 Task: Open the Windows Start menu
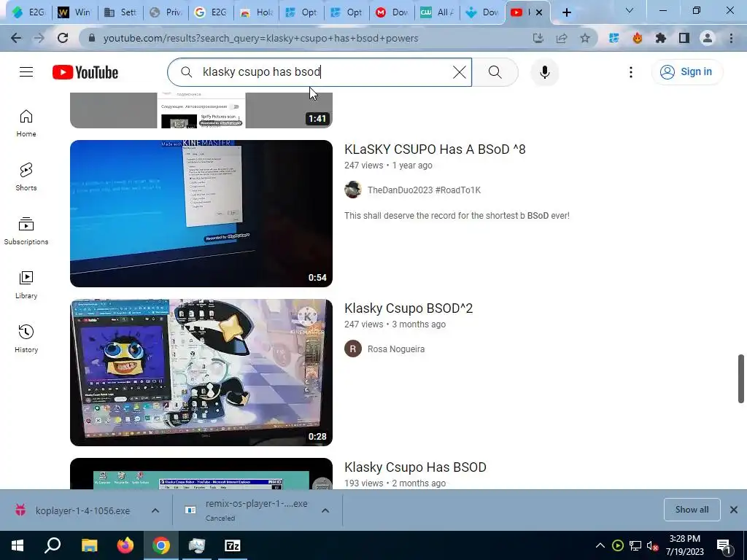(18, 545)
